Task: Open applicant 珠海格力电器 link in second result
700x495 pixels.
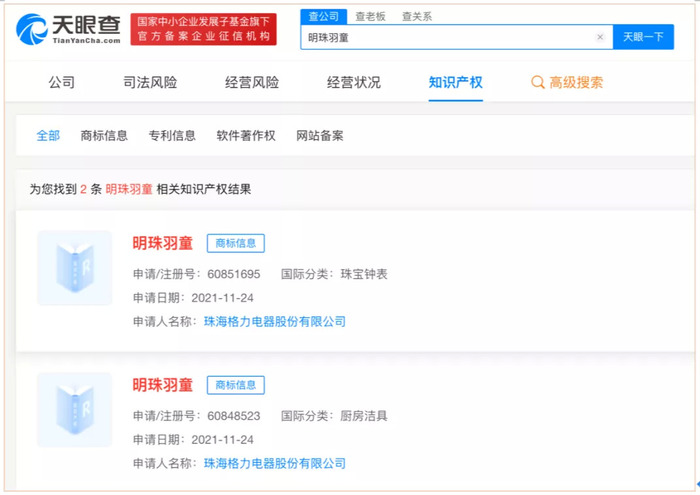Action: pos(275,463)
